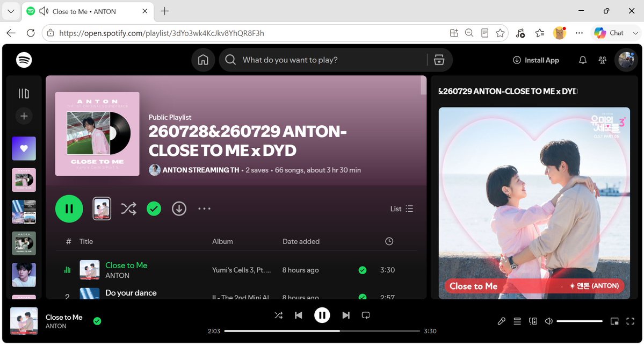Image resolution: width=644 pixels, height=345 pixels.
Task: Open the browser zoom out magnifier icon
Action: tap(469, 33)
